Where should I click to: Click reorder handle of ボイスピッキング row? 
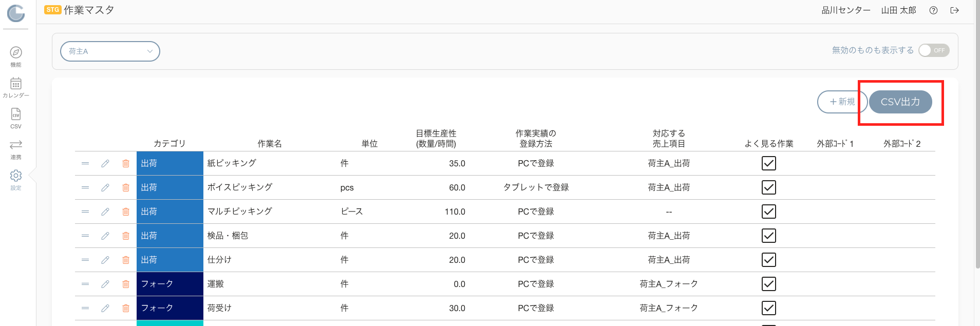(85, 187)
